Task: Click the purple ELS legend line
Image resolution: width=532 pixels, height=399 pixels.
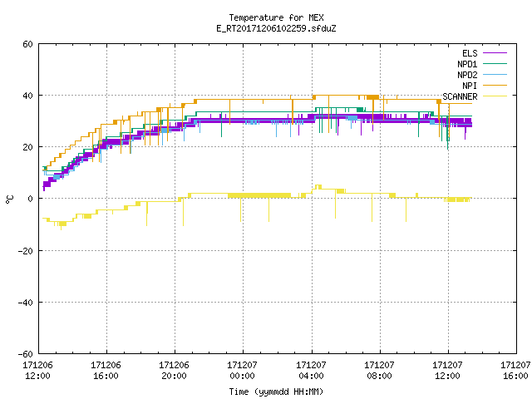Action: click(x=495, y=53)
